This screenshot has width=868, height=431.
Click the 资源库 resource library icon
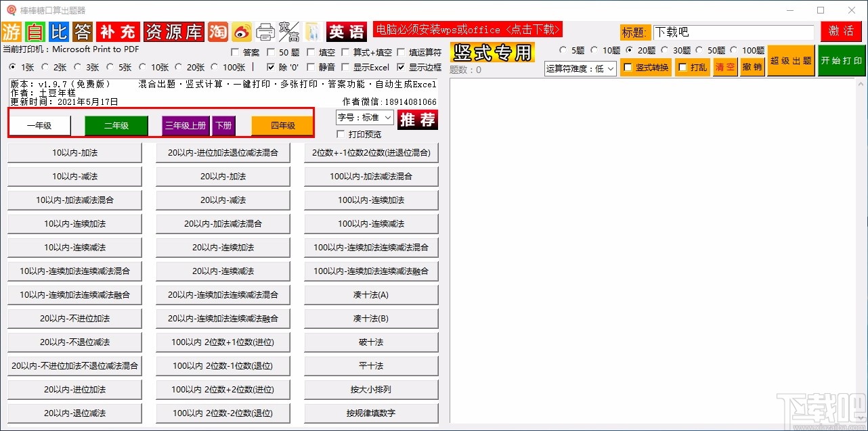[x=173, y=30]
